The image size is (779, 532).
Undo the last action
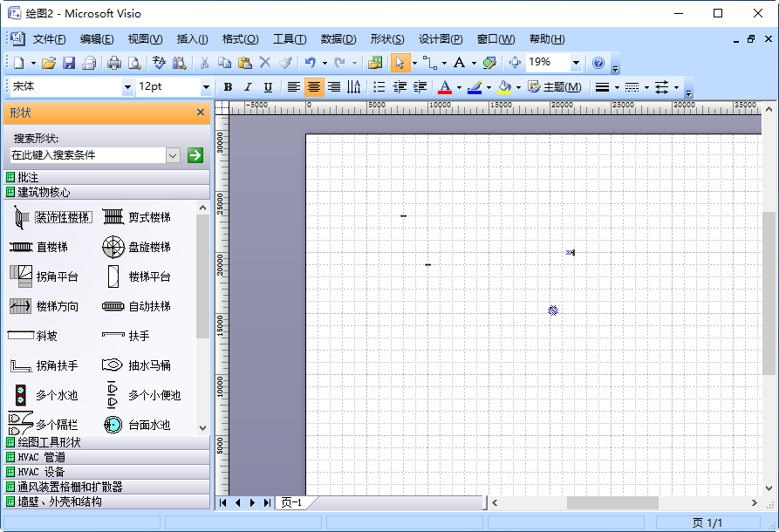click(311, 63)
